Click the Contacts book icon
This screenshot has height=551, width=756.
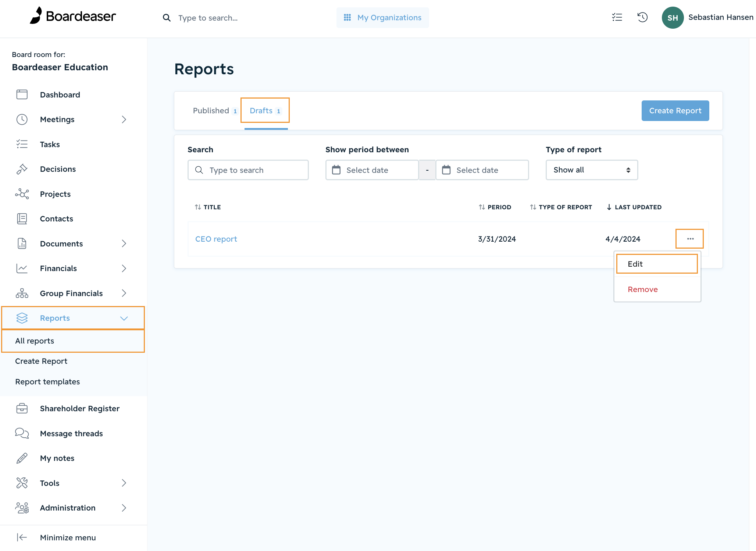pos(22,218)
